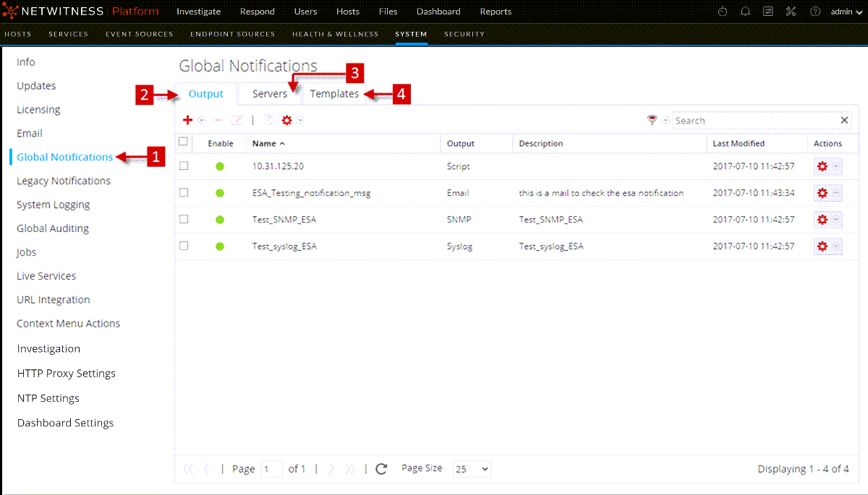The image size is (868, 495).
Task: Go to the Health & Wellness section
Action: click(335, 34)
